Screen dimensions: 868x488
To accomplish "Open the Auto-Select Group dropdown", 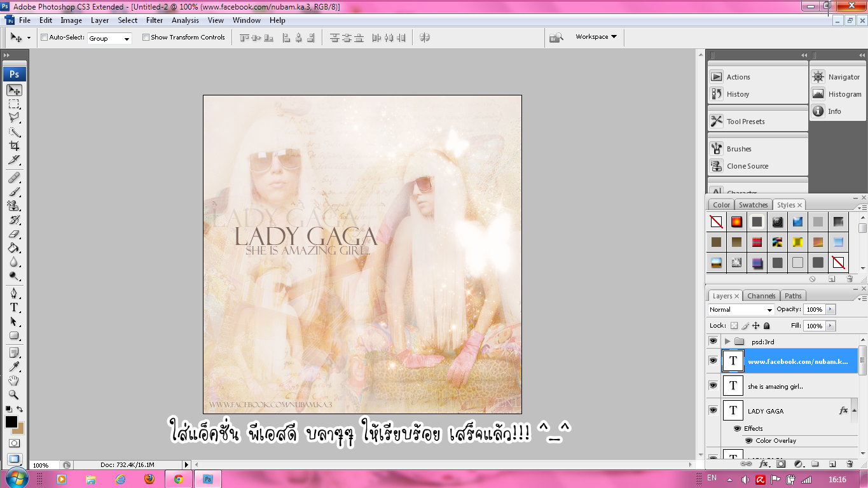I will 109,38.
